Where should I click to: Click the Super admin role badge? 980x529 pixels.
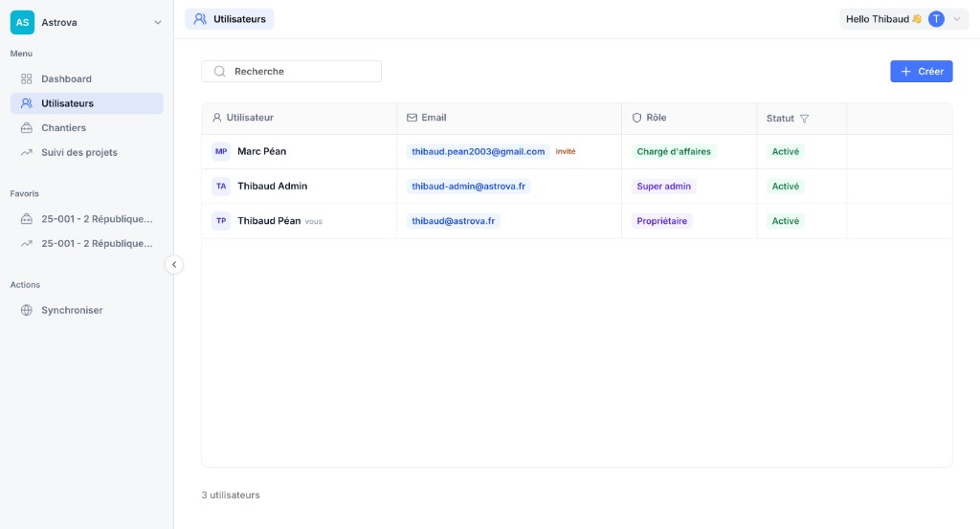coord(664,187)
